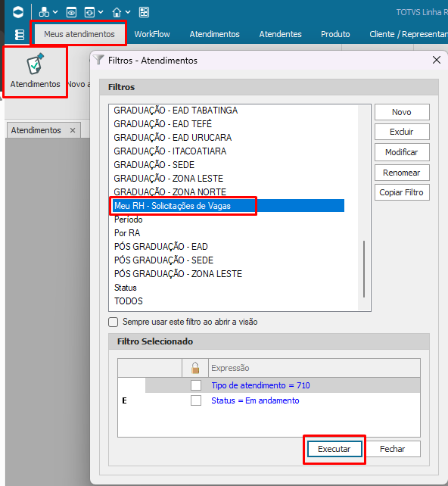Click the refresh window toolbar icon
This screenshot has height=486, width=448.
point(89,12)
